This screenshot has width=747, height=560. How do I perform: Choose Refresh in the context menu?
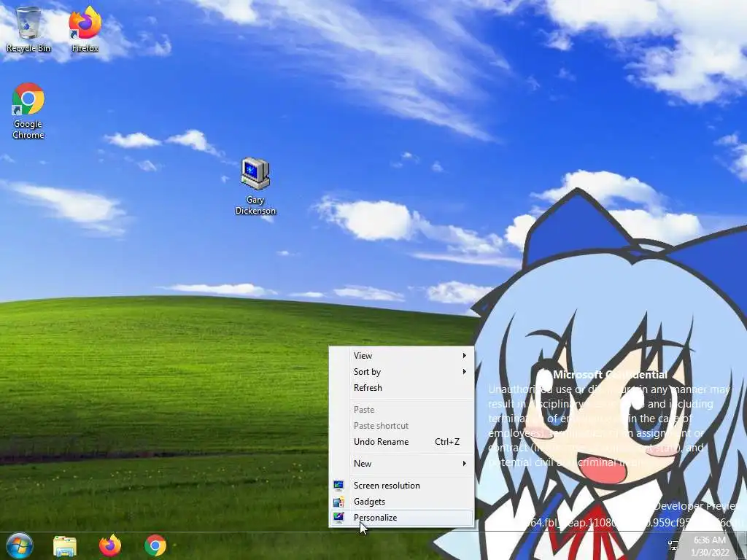coord(401,388)
